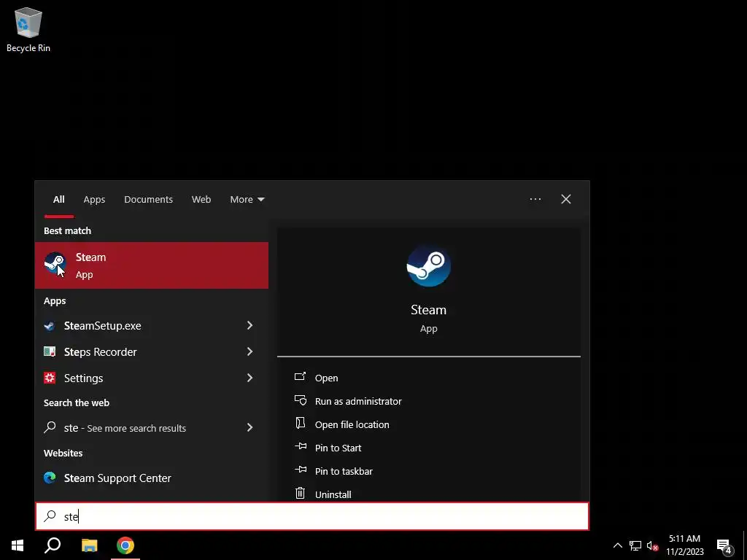Focus the search box containing 'ste'

point(312,516)
